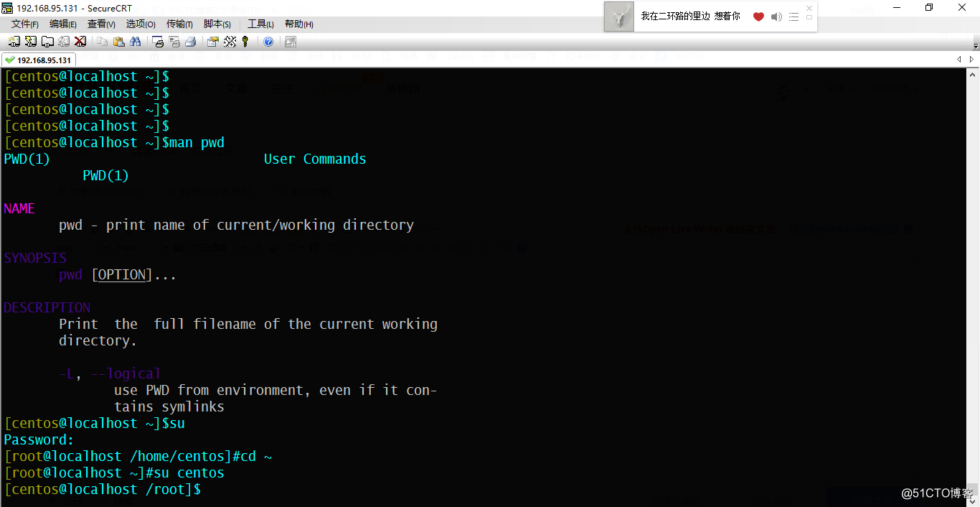Screen dimensions: 980x507
Task: Click the tab scroll right arrow
Action: tap(971, 60)
